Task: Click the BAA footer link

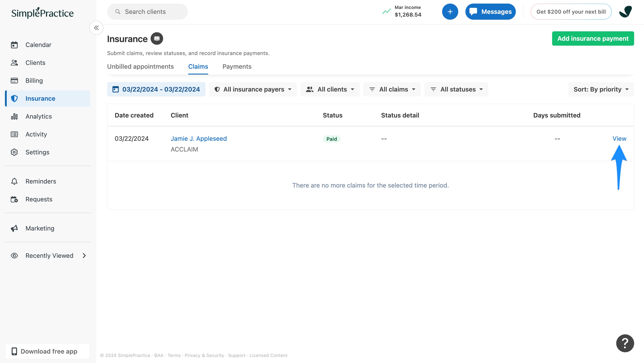Action: [x=159, y=355]
